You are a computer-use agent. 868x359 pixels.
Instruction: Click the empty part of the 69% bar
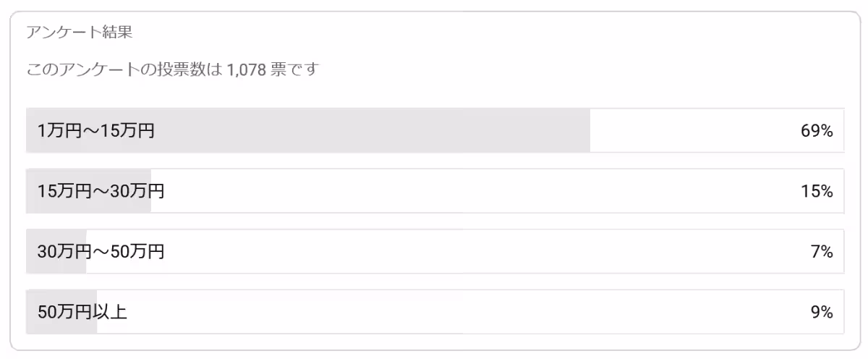click(717, 130)
